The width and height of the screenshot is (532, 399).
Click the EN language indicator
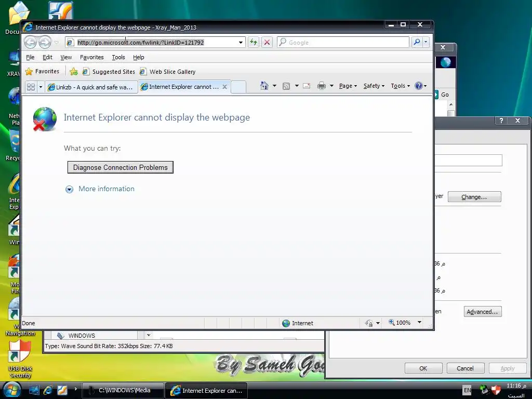click(467, 390)
